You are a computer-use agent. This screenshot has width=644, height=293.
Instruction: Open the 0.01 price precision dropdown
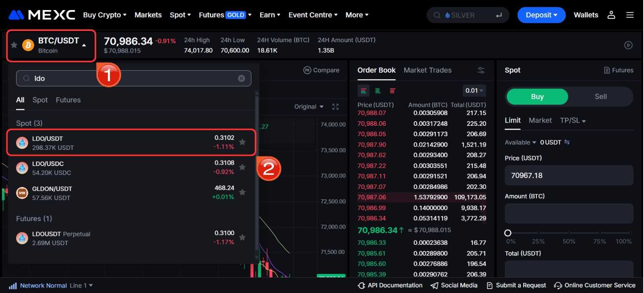pos(474,90)
